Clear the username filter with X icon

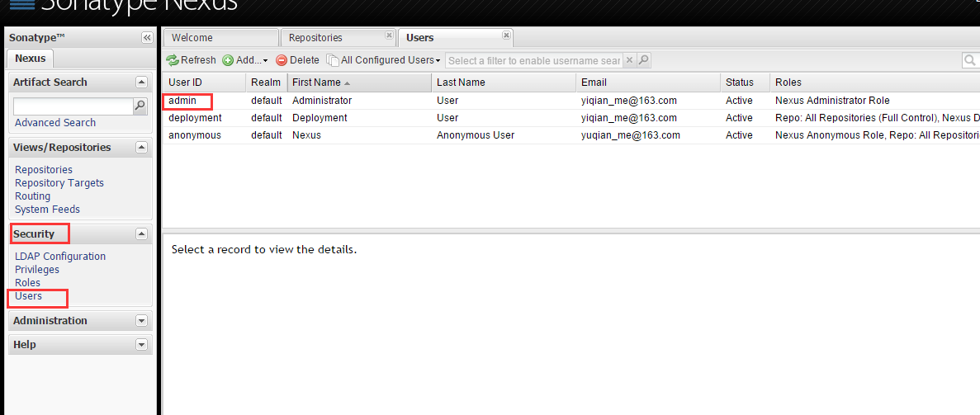(x=629, y=60)
